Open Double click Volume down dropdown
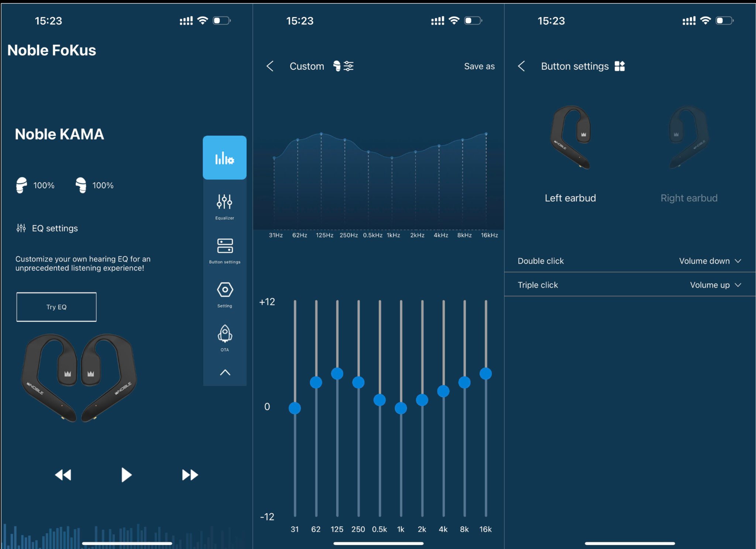The height and width of the screenshot is (549, 756). [710, 261]
